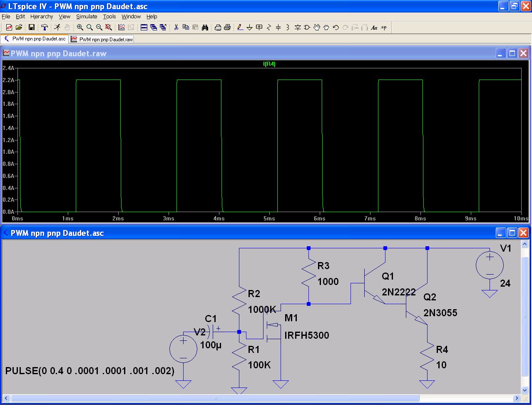532x405 pixels.
Task: Place a Ground symbol from toolbar
Action: (249, 27)
